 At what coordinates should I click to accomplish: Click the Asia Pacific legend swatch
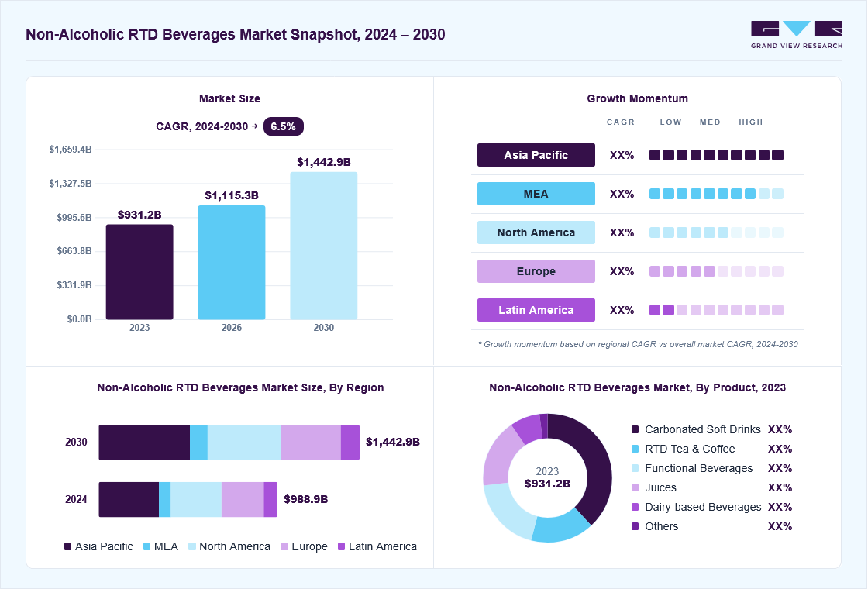68,546
